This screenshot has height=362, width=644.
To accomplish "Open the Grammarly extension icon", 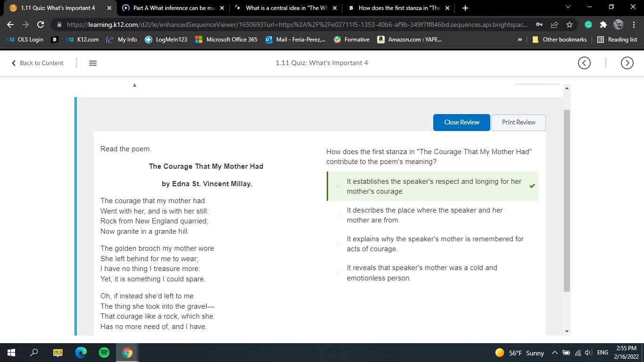I will 588,25.
